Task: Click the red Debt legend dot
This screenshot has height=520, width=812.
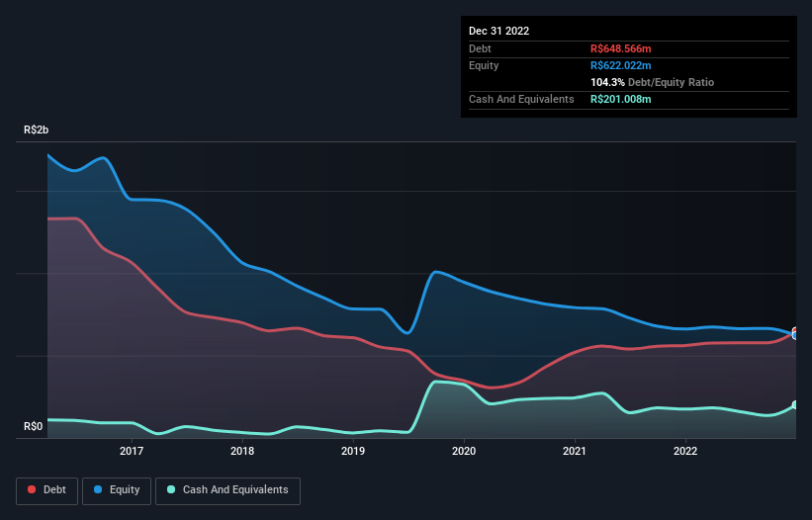Action: 32,489
